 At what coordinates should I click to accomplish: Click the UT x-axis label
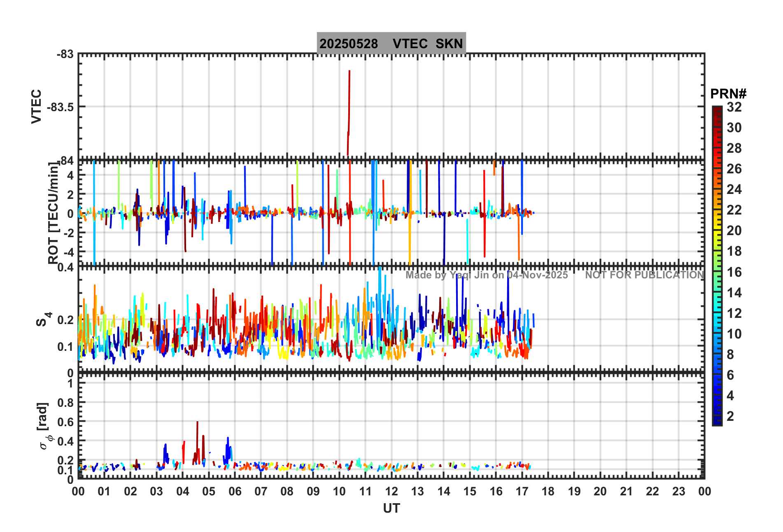pos(391,509)
